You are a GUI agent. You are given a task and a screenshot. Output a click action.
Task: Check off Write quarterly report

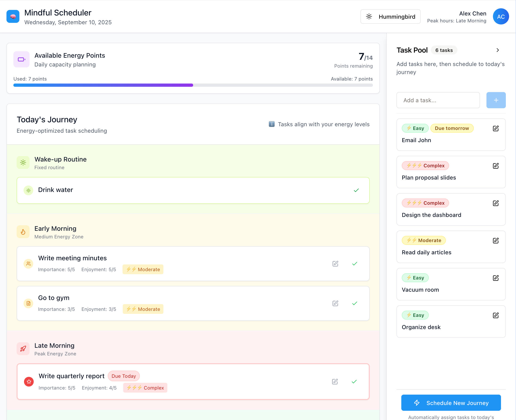[x=354, y=382]
